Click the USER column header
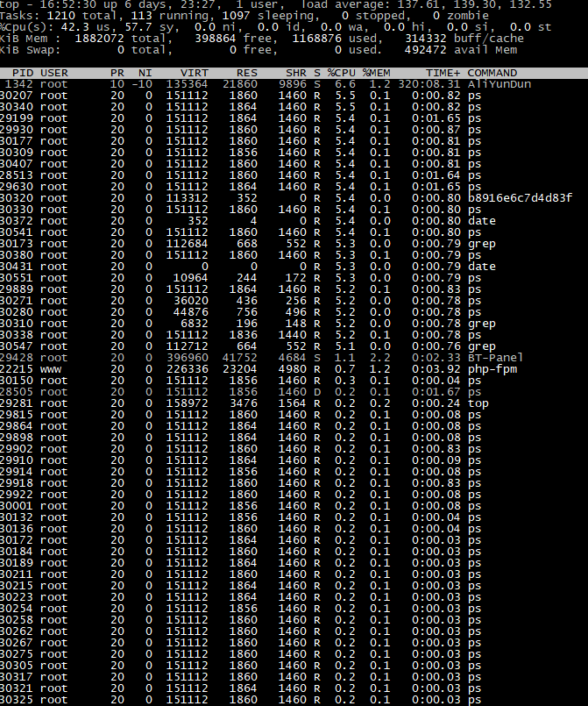588x706 pixels. point(54,73)
